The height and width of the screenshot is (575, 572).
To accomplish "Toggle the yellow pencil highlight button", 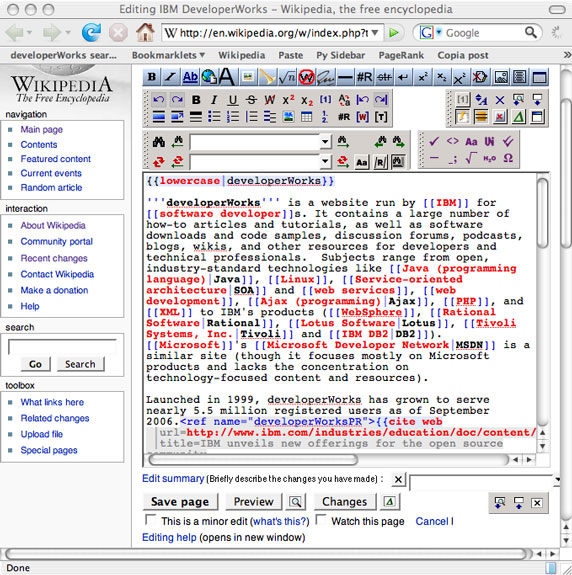I will click(x=462, y=117).
